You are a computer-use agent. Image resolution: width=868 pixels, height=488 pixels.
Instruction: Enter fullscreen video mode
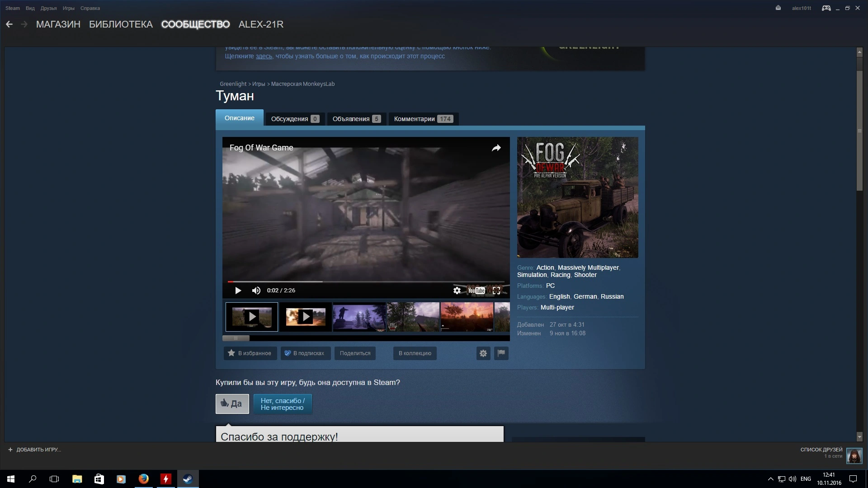(496, 291)
